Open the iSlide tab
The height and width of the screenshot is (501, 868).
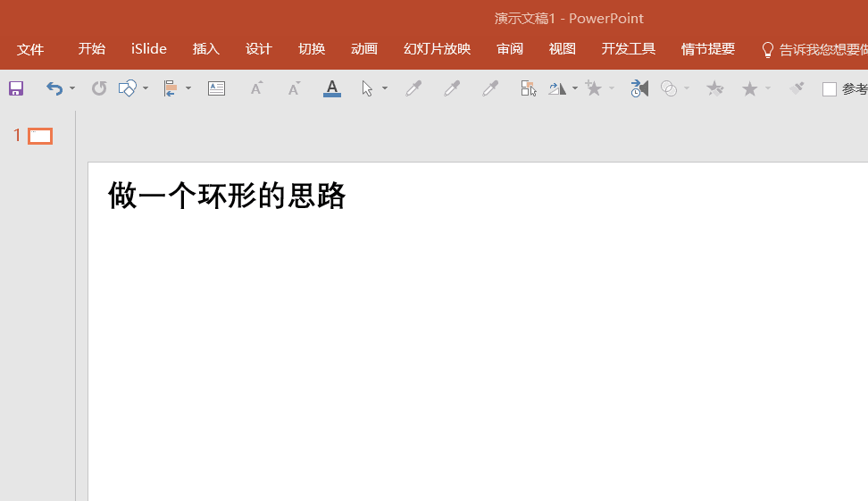point(149,49)
